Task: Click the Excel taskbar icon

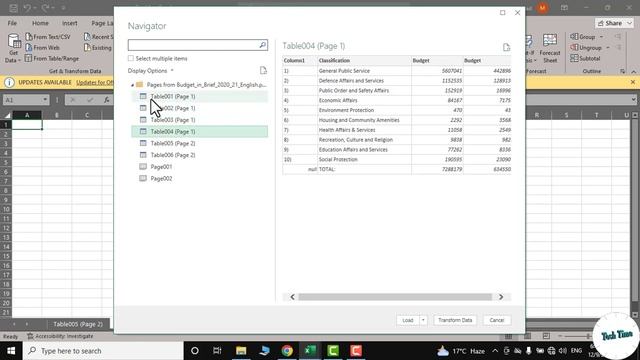Action: (x=310, y=351)
